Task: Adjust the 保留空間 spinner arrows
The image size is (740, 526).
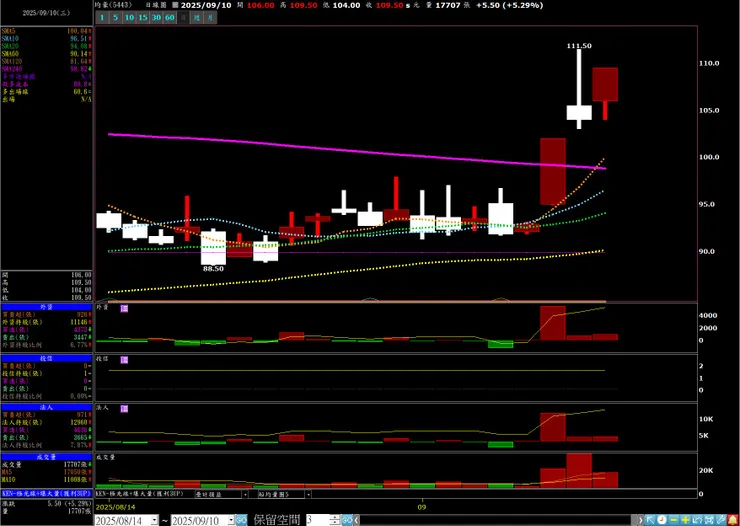Action: coord(335,520)
